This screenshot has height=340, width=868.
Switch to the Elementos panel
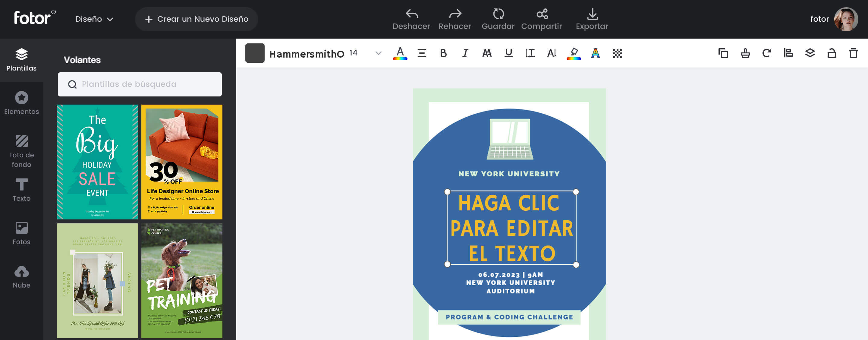pyautogui.click(x=22, y=103)
